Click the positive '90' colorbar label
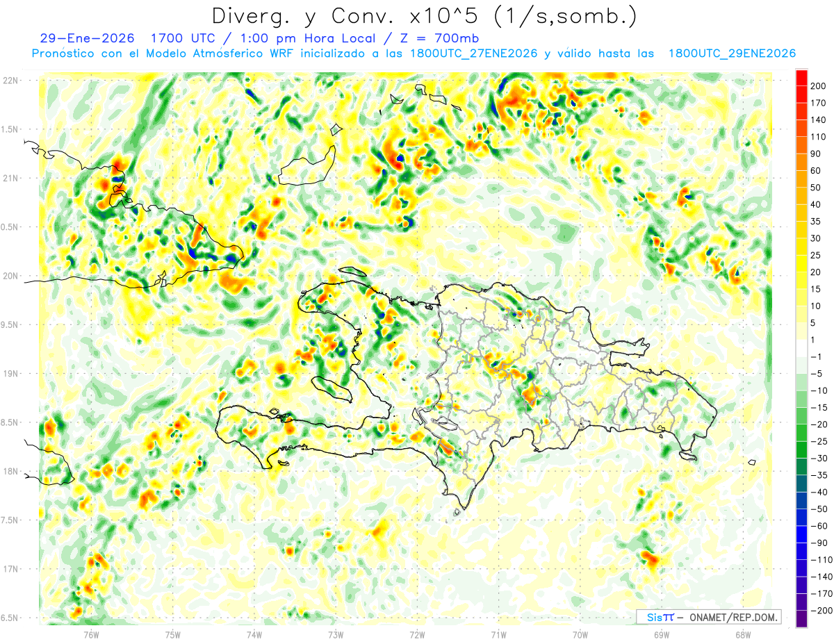The width and height of the screenshot is (834, 644). coord(816,154)
